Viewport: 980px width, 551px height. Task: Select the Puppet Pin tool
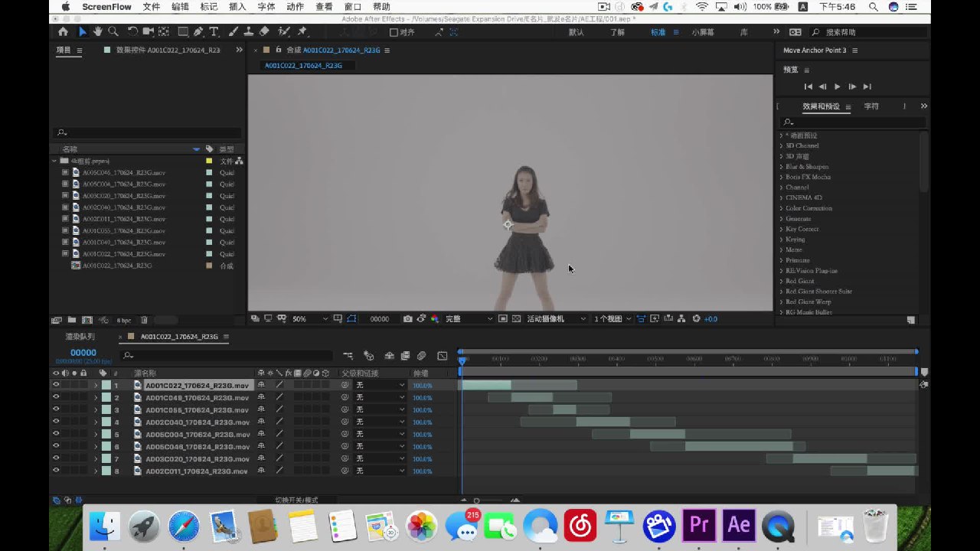[302, 32]
